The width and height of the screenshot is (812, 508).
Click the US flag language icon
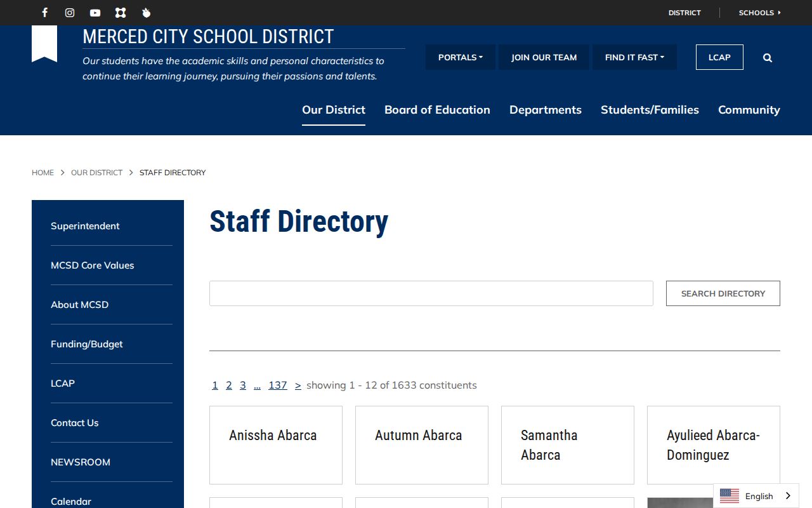pos(730,496)
